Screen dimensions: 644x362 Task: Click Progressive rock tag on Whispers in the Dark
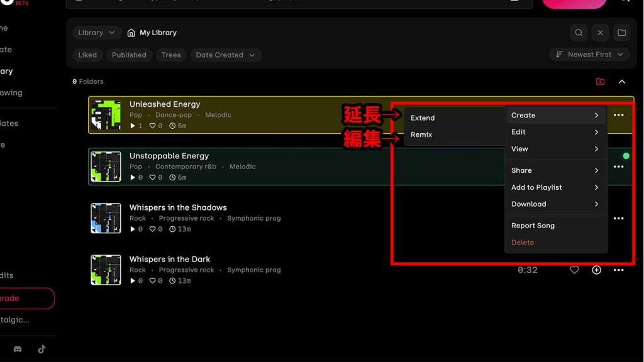click(186, 270)
